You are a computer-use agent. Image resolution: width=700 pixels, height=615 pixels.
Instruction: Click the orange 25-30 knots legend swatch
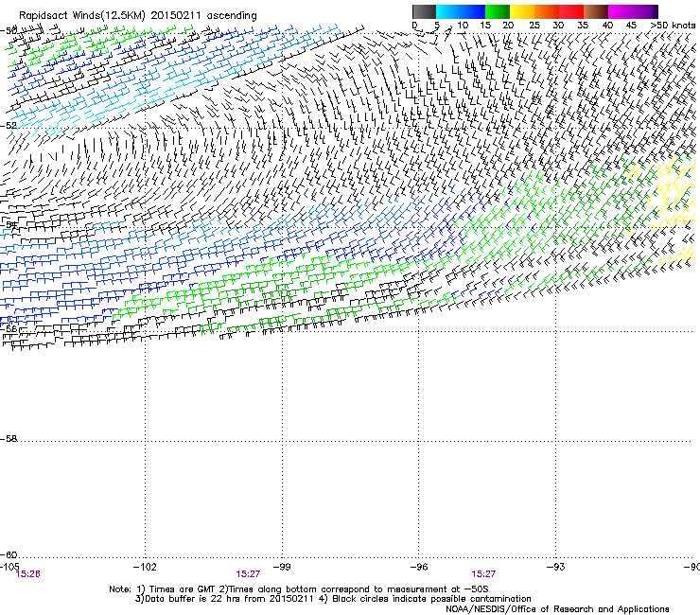(547, 11)
